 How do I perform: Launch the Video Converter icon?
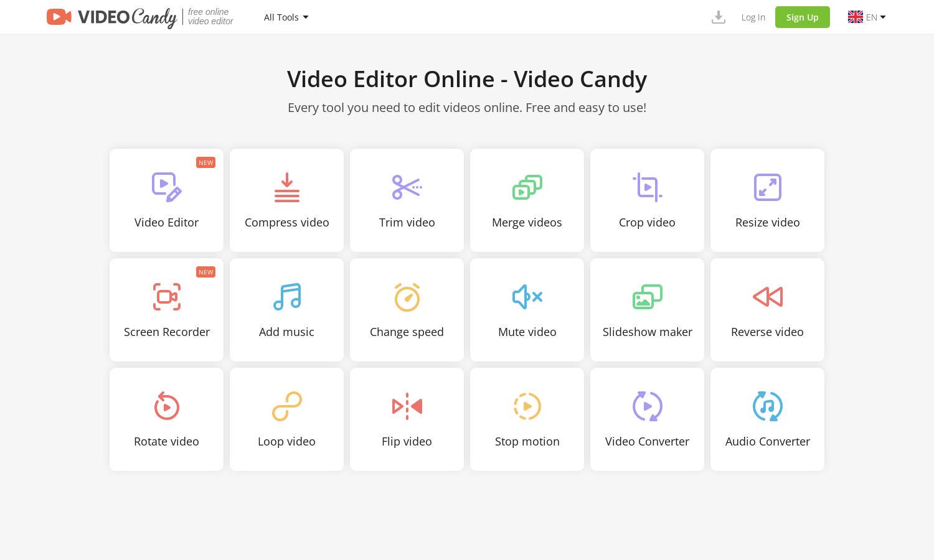(x=648, y=406)
